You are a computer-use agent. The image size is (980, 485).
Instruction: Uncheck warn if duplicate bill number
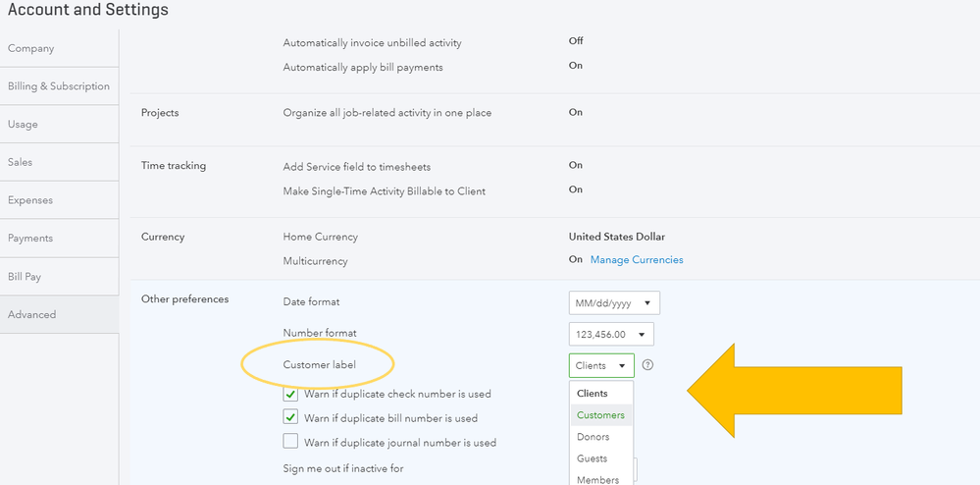pyautogui.click(x=291, y=418)
